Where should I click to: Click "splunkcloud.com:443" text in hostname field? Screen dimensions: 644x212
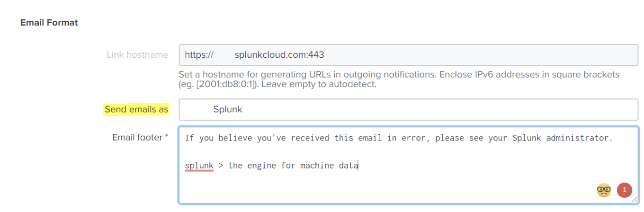[279, 55]
